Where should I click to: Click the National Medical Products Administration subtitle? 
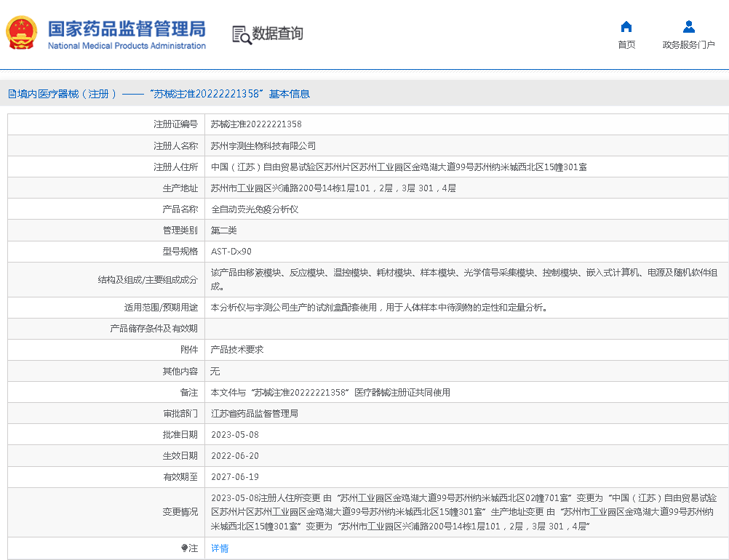click(x=127, y=46)
